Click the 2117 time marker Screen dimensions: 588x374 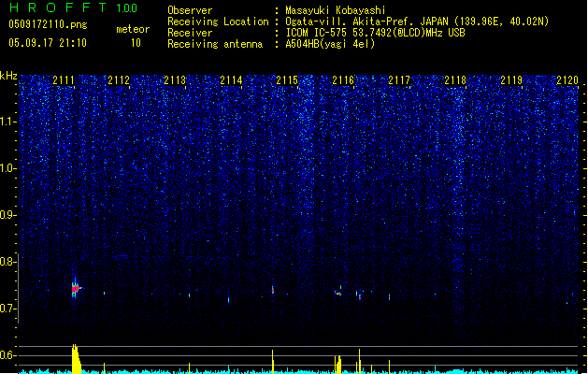[399, 80]
